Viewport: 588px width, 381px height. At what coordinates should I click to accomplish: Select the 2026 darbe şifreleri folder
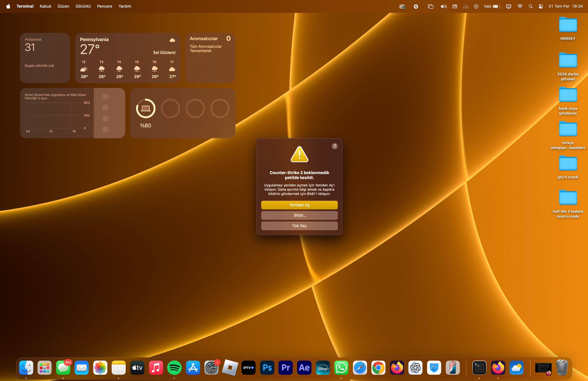click(x=568, y=66)
